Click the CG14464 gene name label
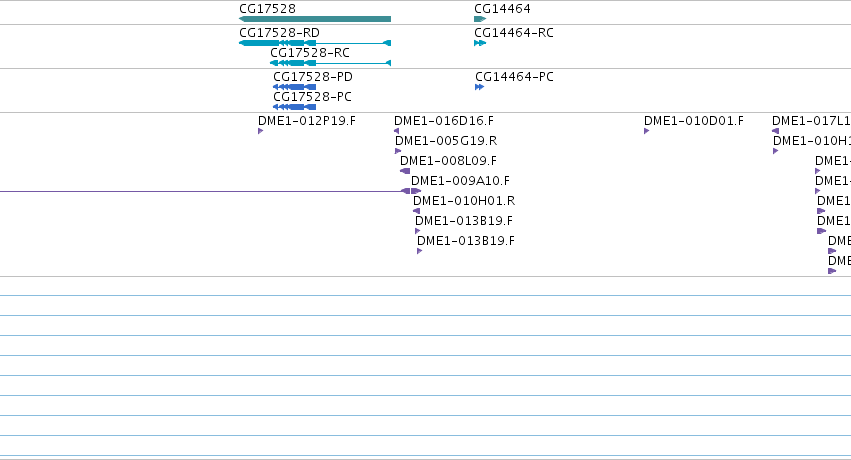The image size is (851, 460). tap(503, 9)
